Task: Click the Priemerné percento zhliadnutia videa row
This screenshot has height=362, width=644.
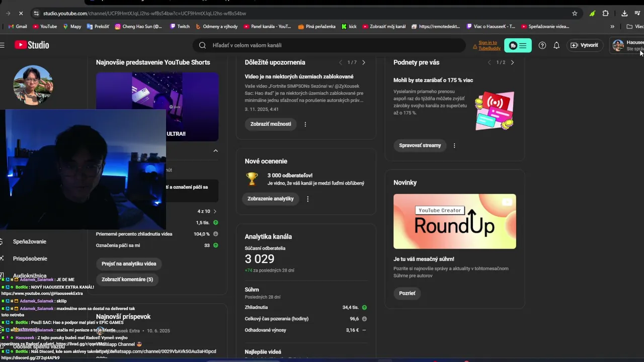Action: click(x=157, y=234)
